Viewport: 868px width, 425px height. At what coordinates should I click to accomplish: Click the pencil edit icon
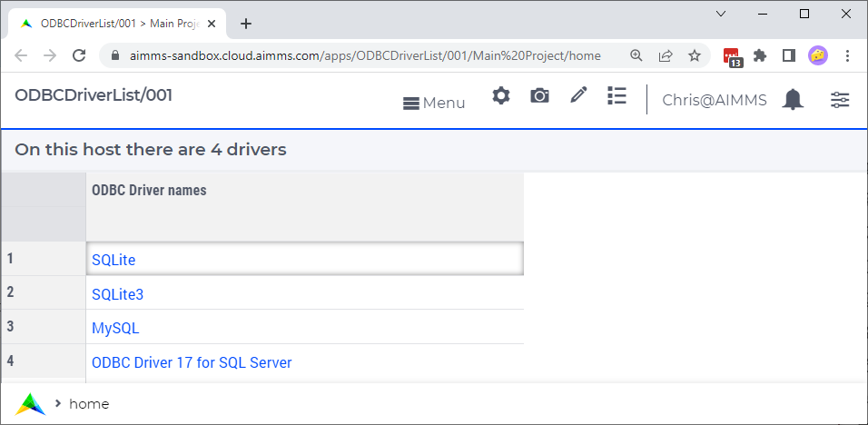(578, 95)
